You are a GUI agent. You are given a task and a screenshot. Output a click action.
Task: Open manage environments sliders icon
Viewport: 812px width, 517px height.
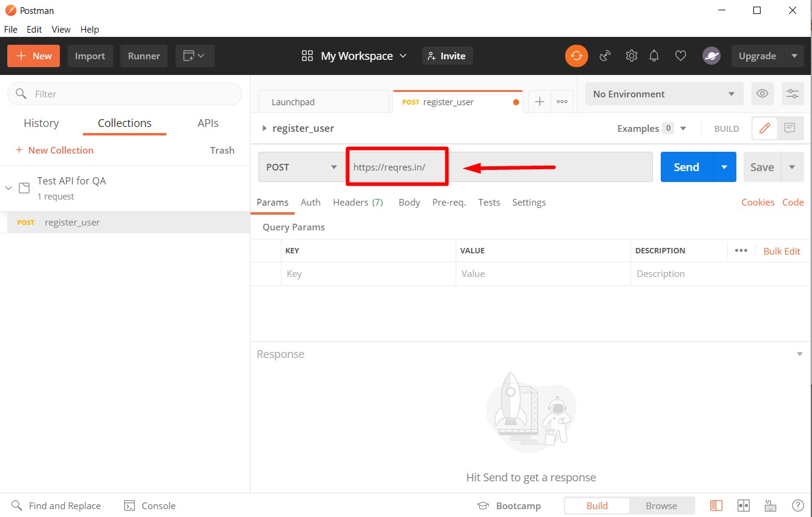pos(792,94)
